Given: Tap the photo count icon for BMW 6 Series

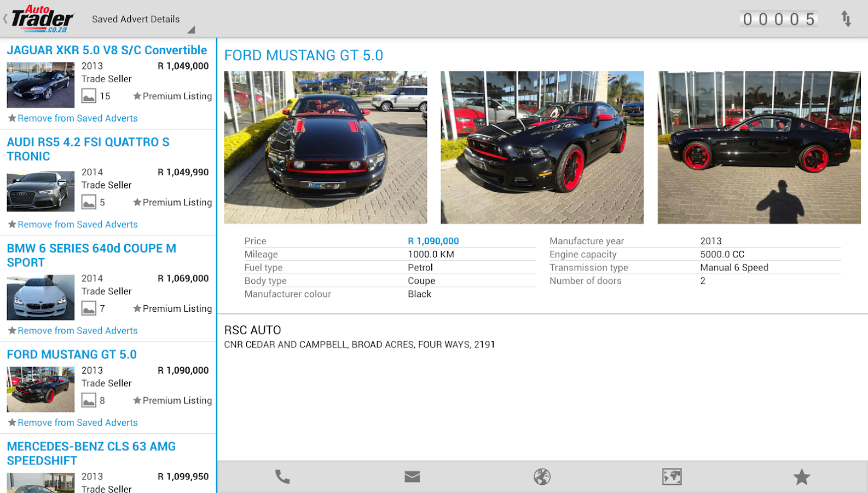Looking at the screenshot, I should (x=89, y=308).
